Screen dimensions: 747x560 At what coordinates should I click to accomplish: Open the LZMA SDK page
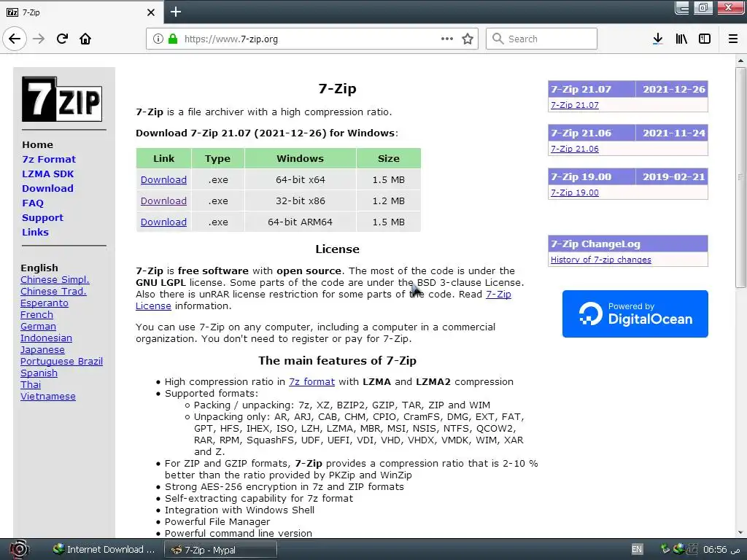(47, 174)
